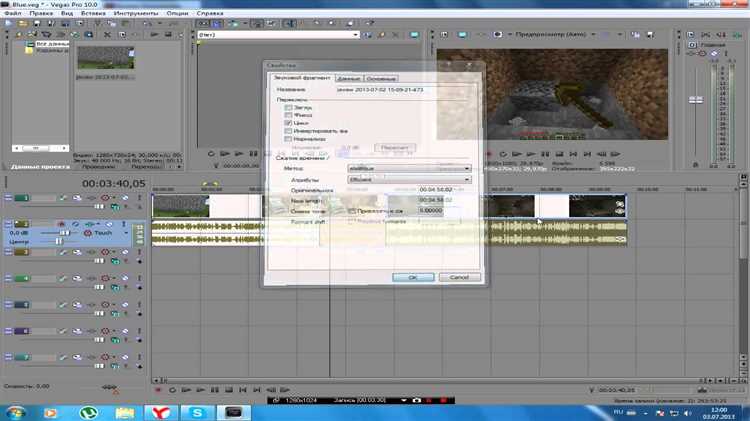Image resolution: width=750 pixels, height=421 pixels.
Task: Open the Method dropdown in Properties dialog
Action: 409,168
